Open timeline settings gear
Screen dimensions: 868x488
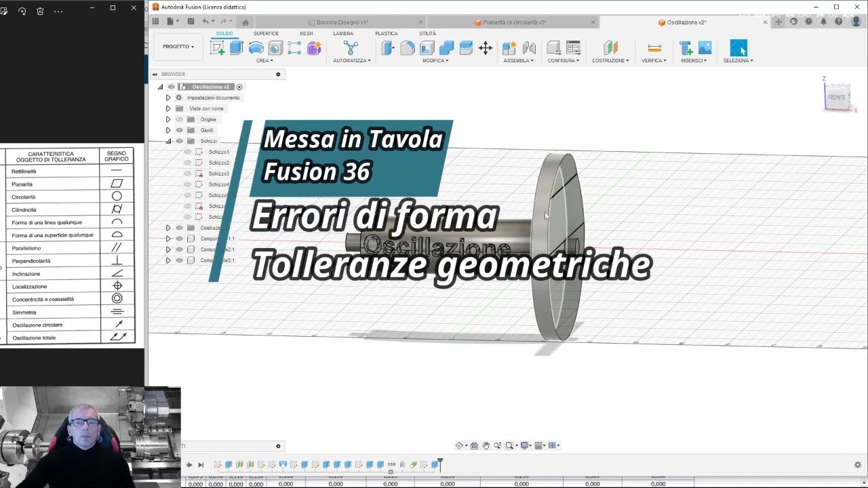[858, 464]
